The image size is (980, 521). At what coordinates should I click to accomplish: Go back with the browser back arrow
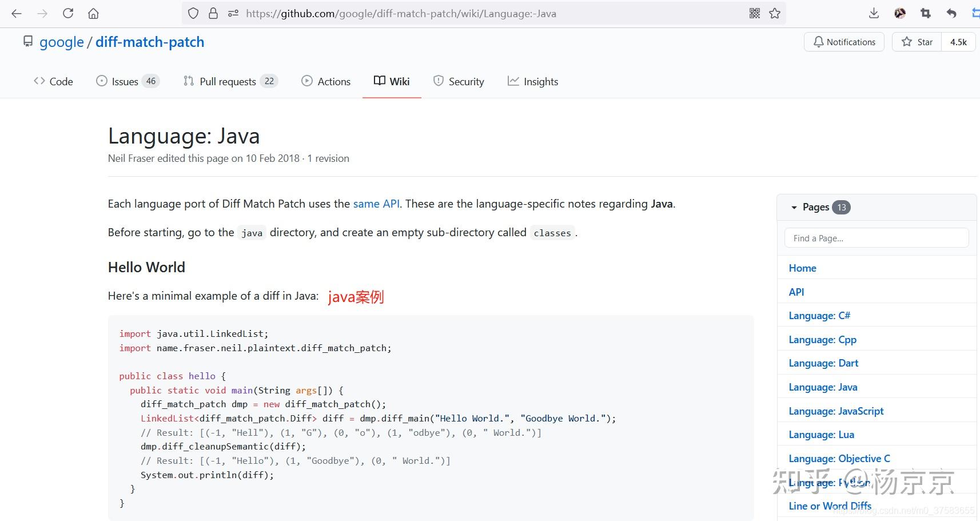click(x=17, y=13)
